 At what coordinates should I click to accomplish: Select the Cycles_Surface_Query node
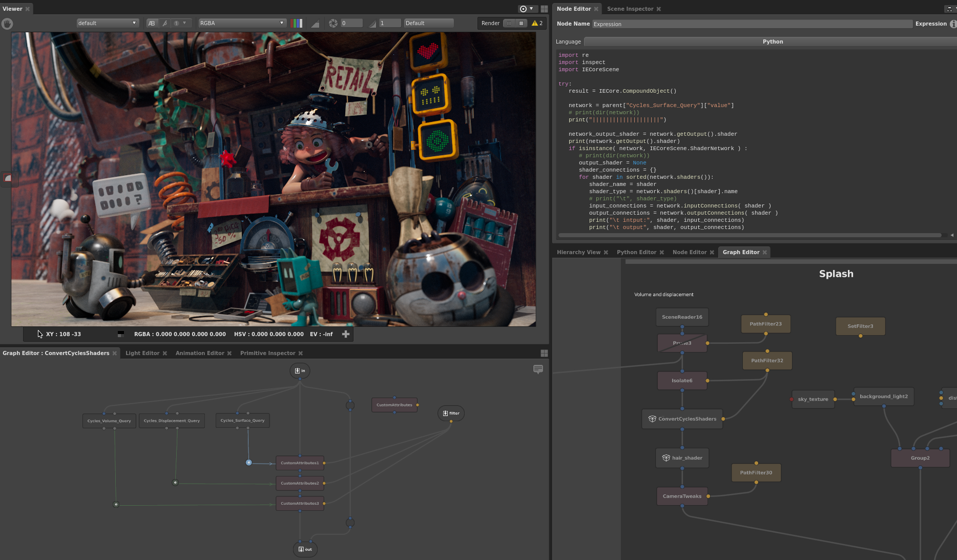click(242, 421)
